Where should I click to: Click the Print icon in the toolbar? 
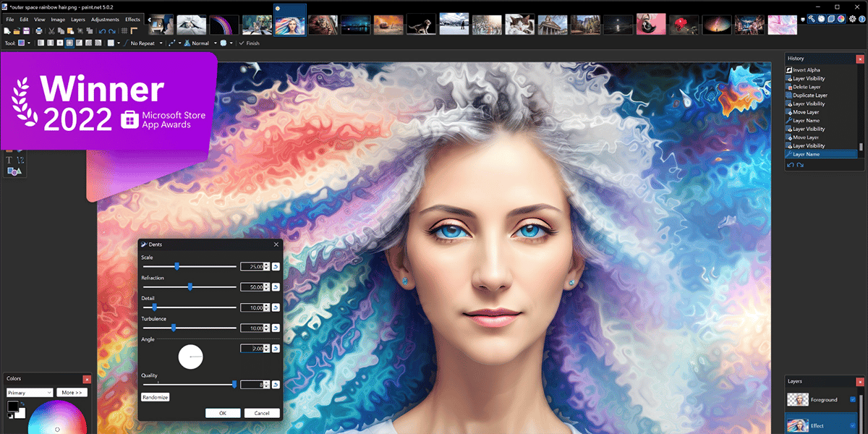tap(38, 31)
